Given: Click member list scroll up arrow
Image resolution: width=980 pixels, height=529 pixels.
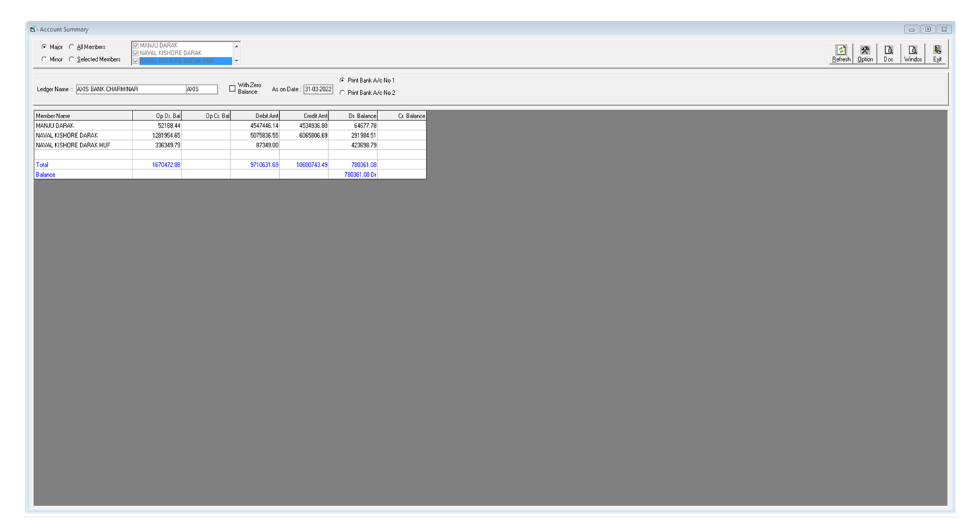Looking at the screenshot, I should (x=236, y=46).
